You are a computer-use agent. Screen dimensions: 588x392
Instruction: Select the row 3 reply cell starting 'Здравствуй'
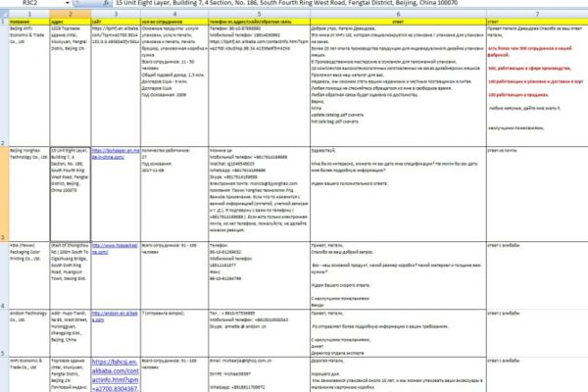pyautogui.click(x=398, y=194)
